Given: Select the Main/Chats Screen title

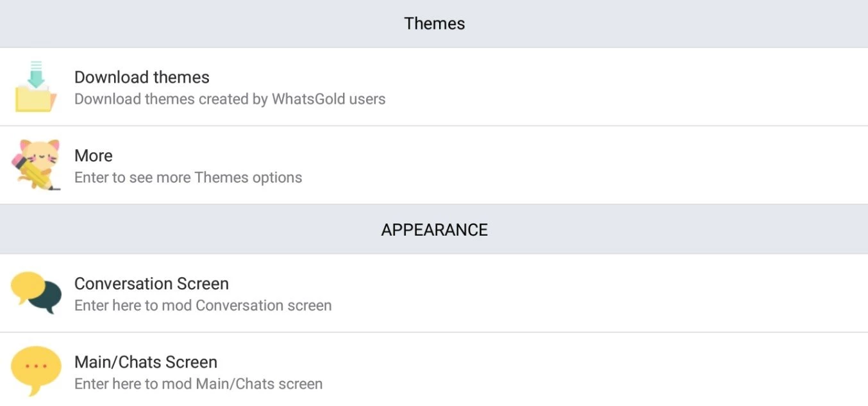Looking at the screenshot, I should point(146,362).
